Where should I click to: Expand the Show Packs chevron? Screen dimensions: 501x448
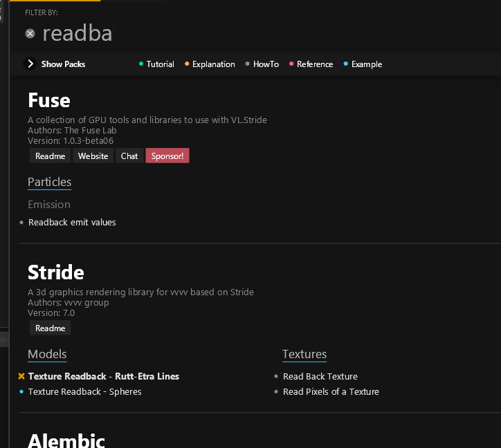[x=30, y=64]
